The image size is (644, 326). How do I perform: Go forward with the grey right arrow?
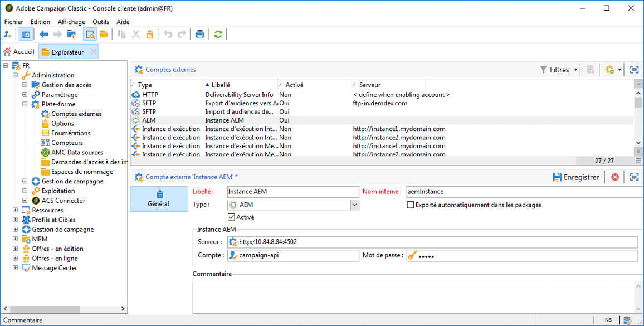tap(57, 35)
